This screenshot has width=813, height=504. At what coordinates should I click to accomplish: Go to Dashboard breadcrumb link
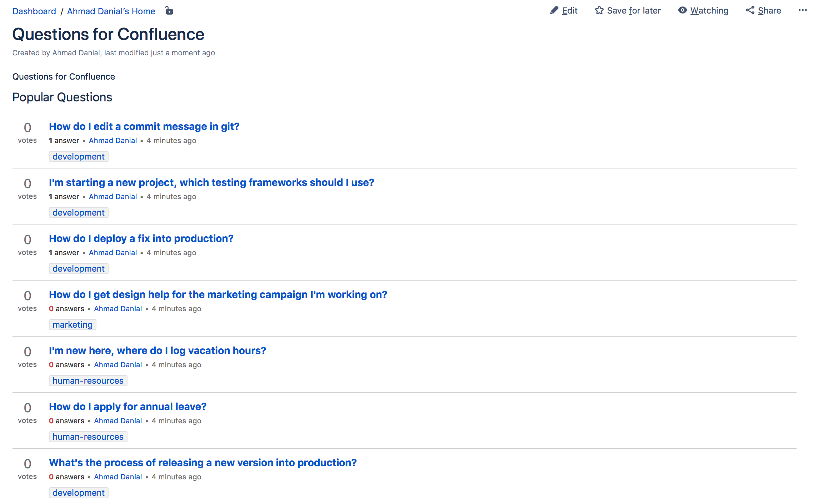pyautogui.click(x=34, y=11)
